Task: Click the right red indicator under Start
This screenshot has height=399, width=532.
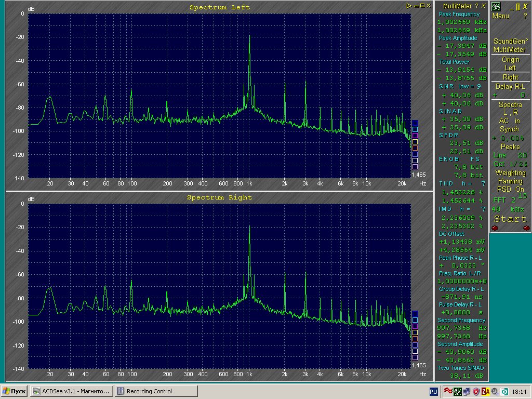Action: [526, 228]
